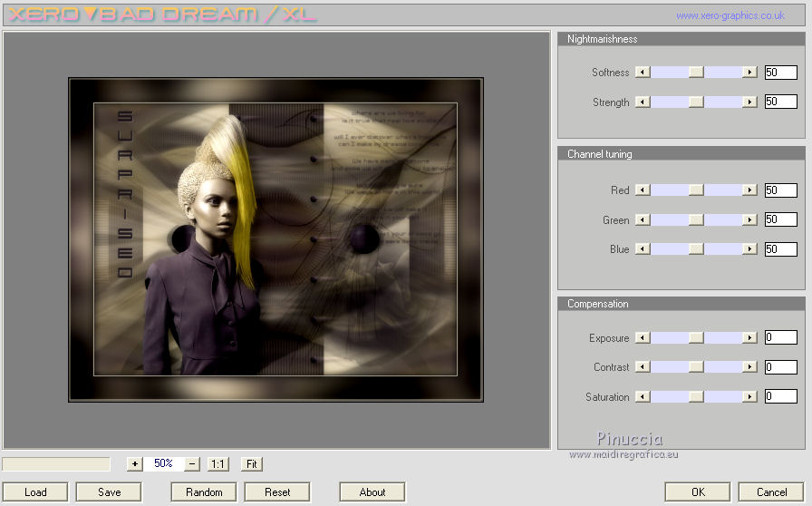The width and height of the screenshot is (812, 506).
Task: Focus the Strength value field
Action: [781, 102]
